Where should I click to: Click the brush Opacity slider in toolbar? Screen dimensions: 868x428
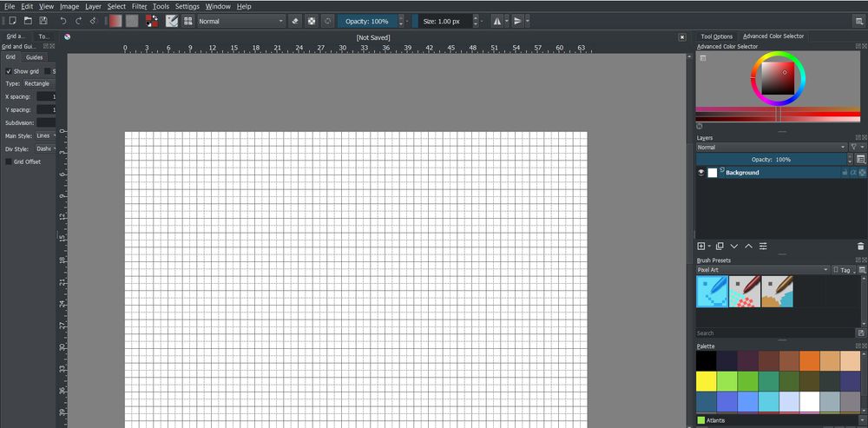click(x=367, y=21)
